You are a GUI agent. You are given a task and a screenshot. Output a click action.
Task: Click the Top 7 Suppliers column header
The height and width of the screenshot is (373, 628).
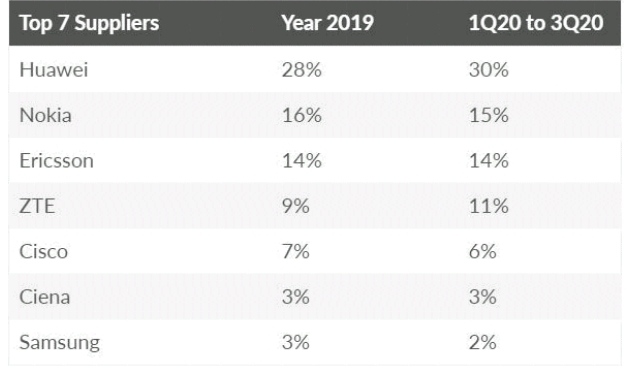(89, 23)
